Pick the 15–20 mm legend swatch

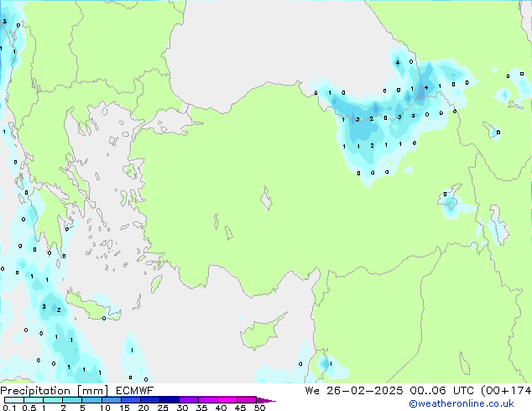(x=131, y=400)
